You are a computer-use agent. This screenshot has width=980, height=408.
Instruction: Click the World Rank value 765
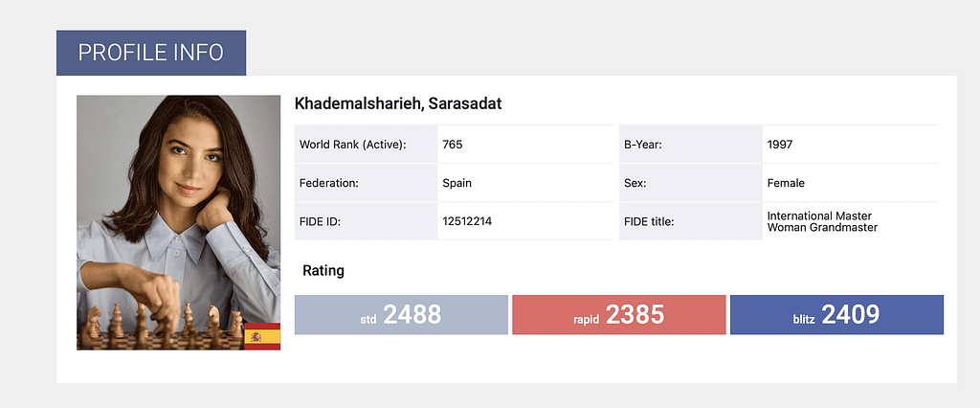[453, 145]
